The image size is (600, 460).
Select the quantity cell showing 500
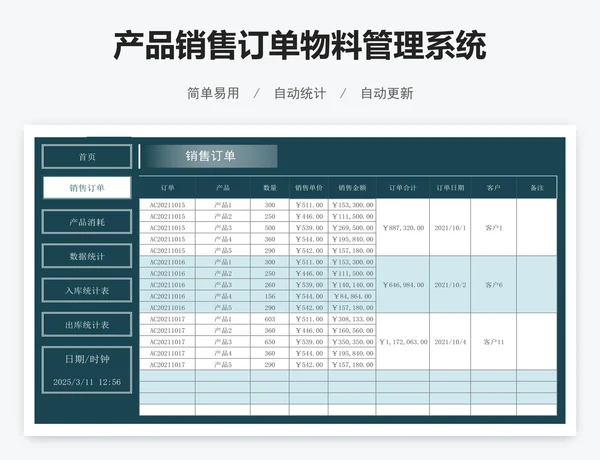(x=270, y=228)
